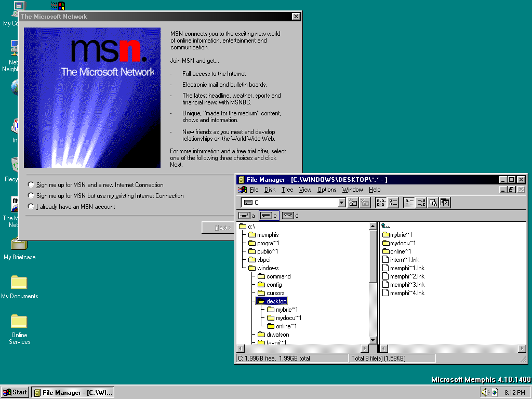Choose MSN using existing Internet Connection option
The width and height of the screenshot is (532, 399).
click(x=31, y=196)
